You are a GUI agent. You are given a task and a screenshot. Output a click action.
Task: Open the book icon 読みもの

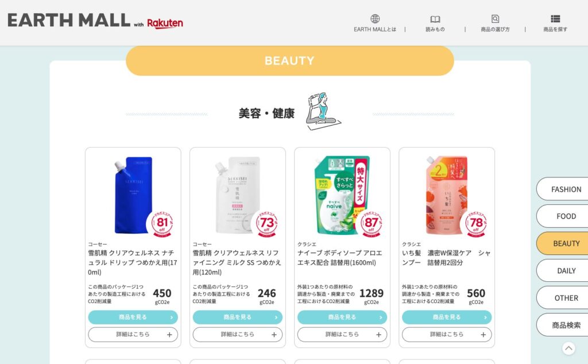coord(435,19)
